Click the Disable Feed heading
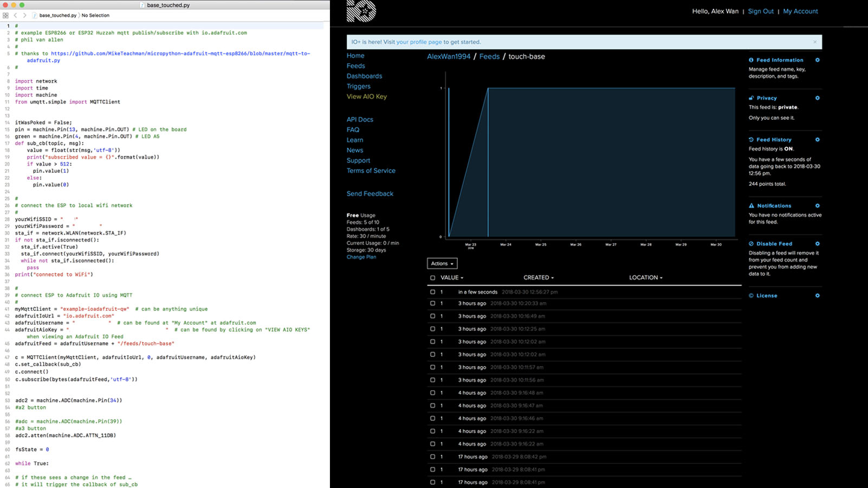 [774, 244]
